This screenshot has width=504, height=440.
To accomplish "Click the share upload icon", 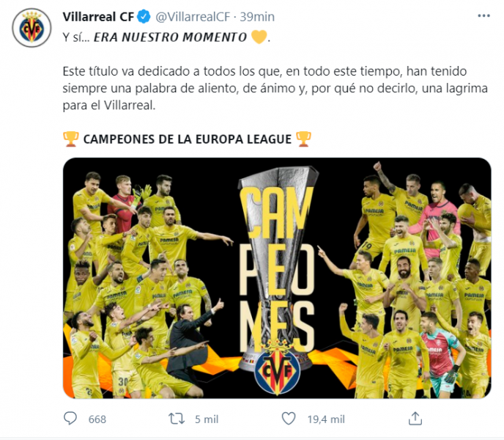I will coord(415,419).
